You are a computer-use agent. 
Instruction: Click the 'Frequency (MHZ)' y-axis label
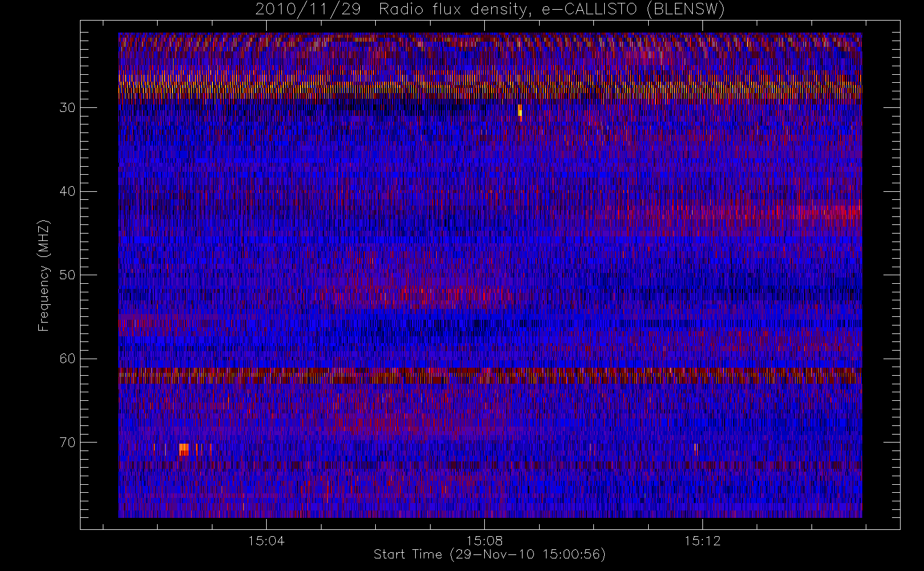[x=44, y=275]
